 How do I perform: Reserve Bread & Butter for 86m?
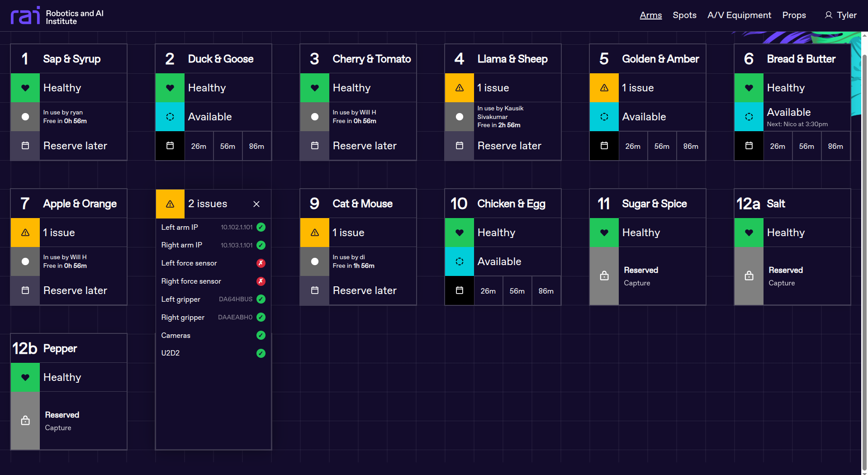(835, 146)
